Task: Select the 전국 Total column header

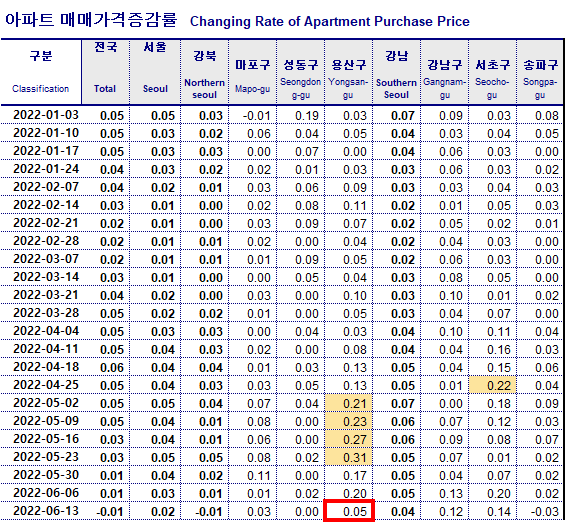Action: pyautogui.click(x=106, y=72)
